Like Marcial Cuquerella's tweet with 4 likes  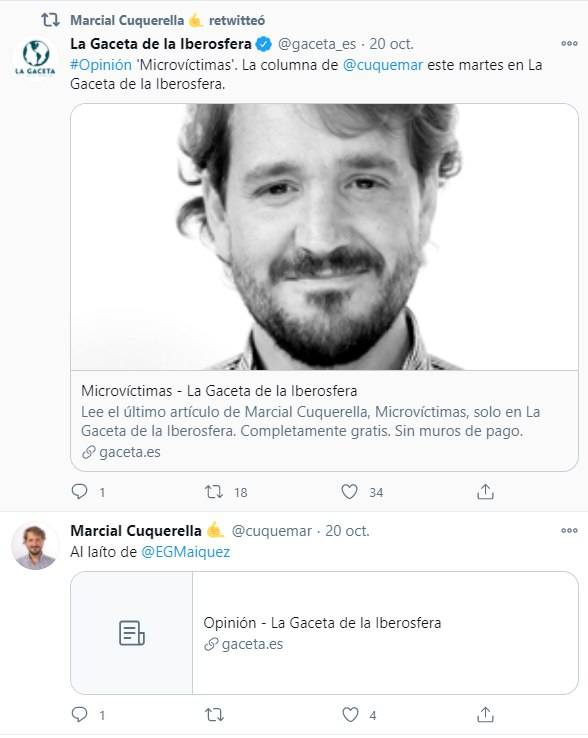point(350,714)
